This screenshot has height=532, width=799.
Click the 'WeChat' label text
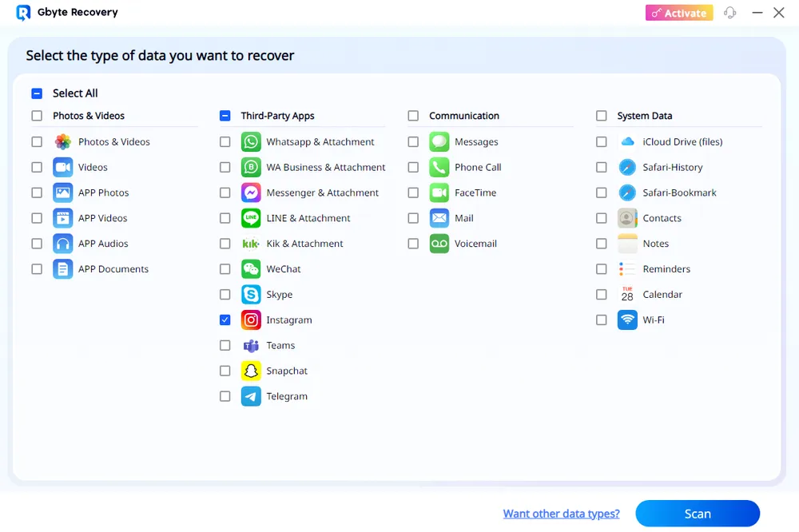click(284, 269)
